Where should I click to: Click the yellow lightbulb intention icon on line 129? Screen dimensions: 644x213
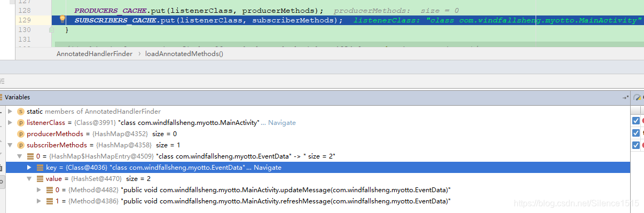tap(62, 19)
